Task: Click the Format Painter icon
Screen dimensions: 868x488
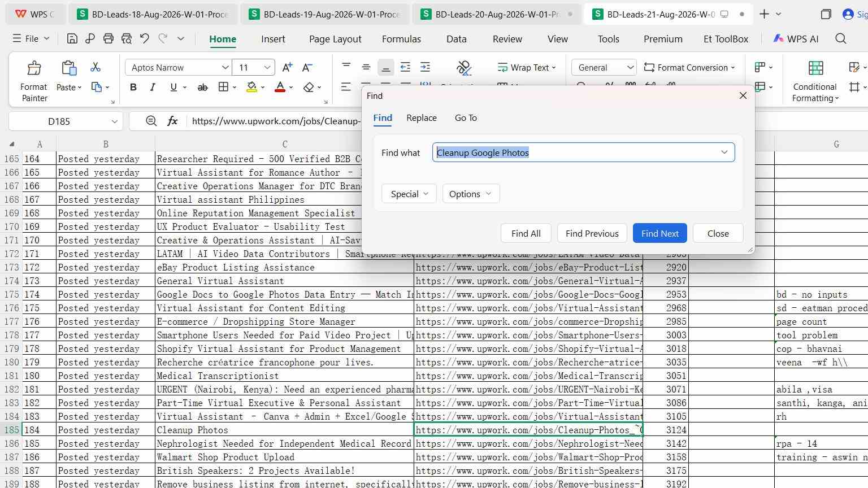Action: coord(34,68)
